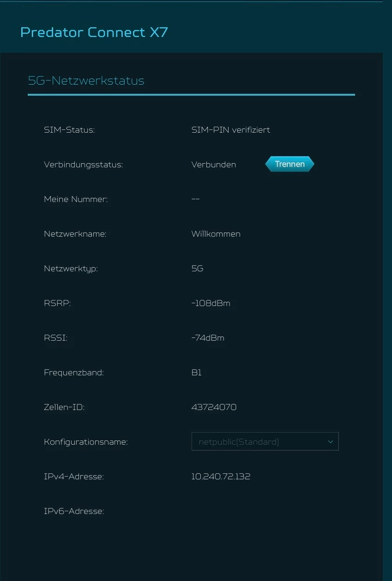Click the Willkommen network name
The height and width of the screenshot is (581, 392).
click(x=216, y=234)
